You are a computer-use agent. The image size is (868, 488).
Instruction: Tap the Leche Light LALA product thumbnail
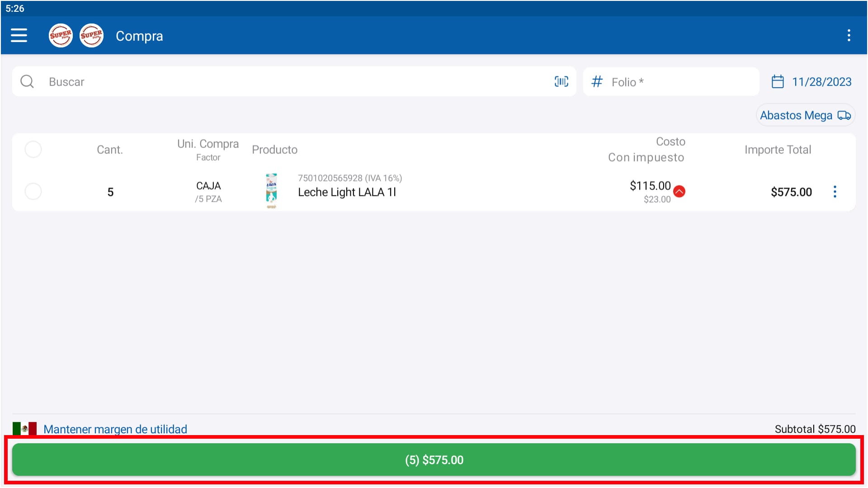[271, 191]
